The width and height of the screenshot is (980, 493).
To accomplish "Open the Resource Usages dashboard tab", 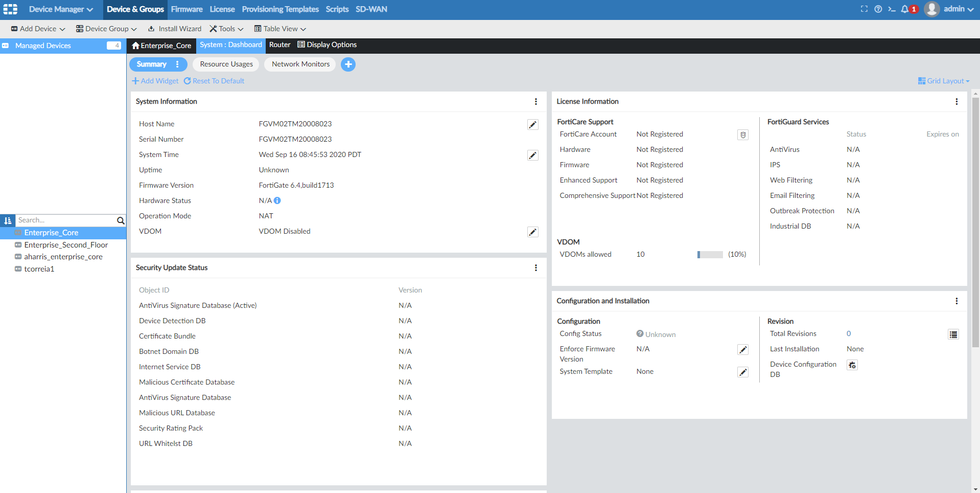I will (226, 64).
